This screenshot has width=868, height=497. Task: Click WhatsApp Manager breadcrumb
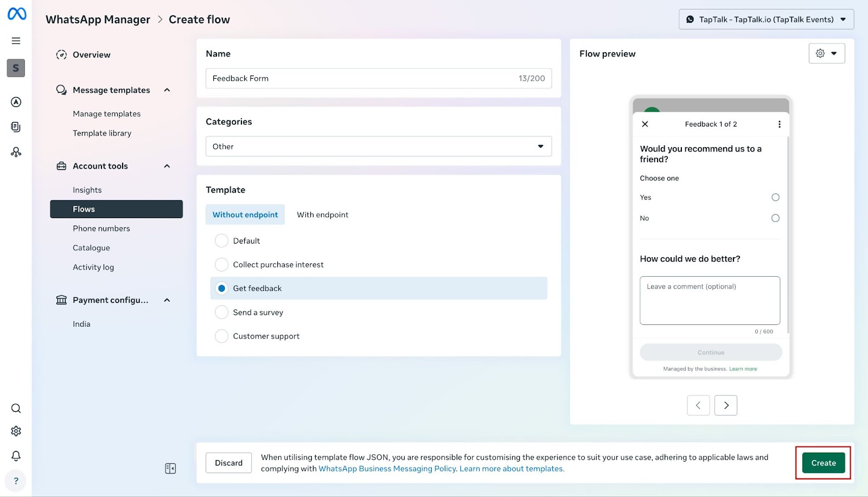98,20
